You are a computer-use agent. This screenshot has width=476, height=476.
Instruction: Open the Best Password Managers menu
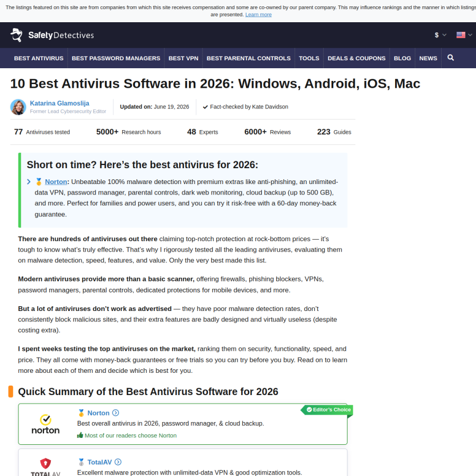click(116, 58)
